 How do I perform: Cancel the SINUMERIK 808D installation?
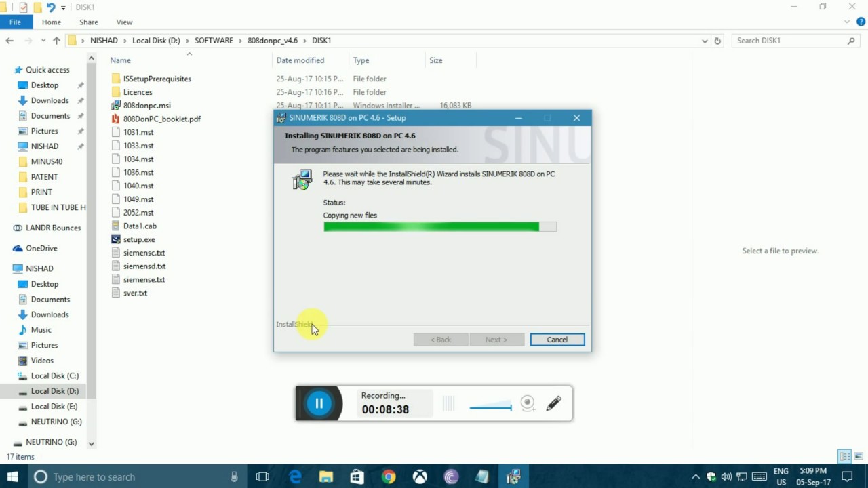click(557, 340)
